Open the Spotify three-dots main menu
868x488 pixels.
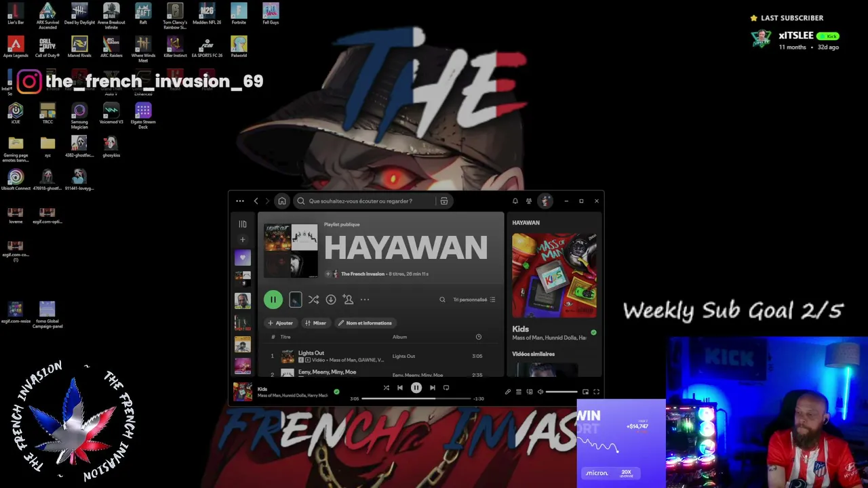[x=240, y=201]
